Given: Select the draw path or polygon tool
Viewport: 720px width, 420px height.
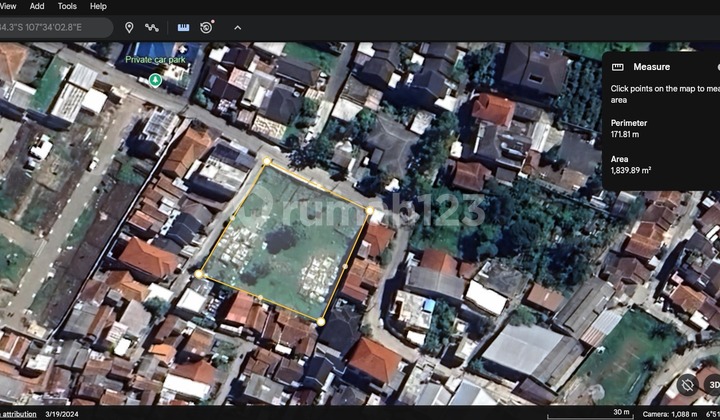Looking at the screenshot, I should click(152, 28).
